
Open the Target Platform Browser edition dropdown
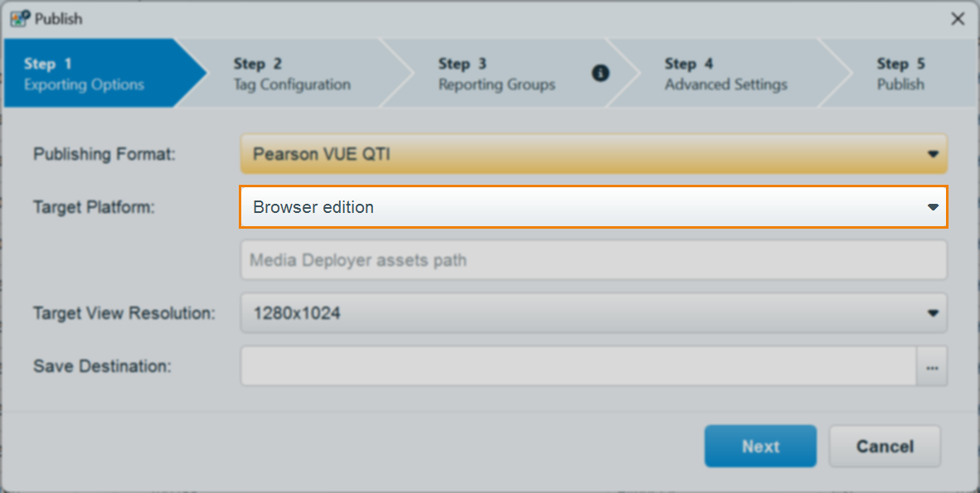coord(593,207)
